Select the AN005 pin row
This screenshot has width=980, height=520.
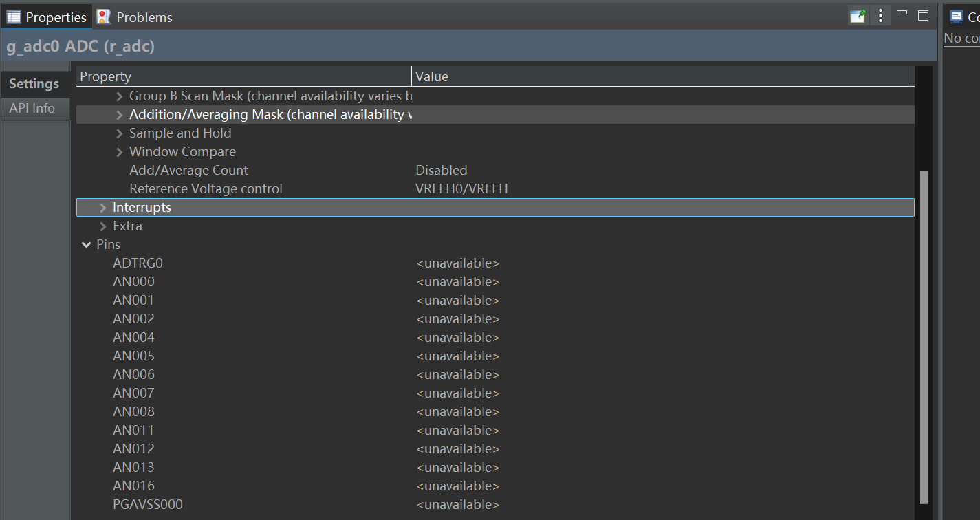495,356
